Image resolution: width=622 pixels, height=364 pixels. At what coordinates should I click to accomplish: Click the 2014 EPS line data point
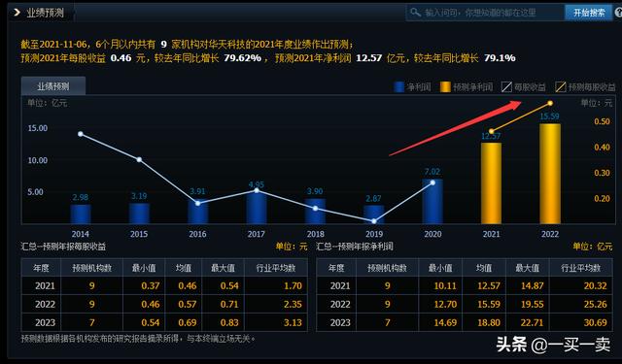click(81, 134)
